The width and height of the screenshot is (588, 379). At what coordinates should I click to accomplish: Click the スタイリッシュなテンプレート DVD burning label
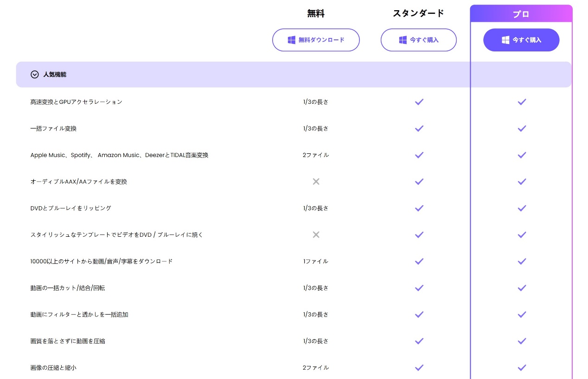pyautogui.click(x=117, y=235)
